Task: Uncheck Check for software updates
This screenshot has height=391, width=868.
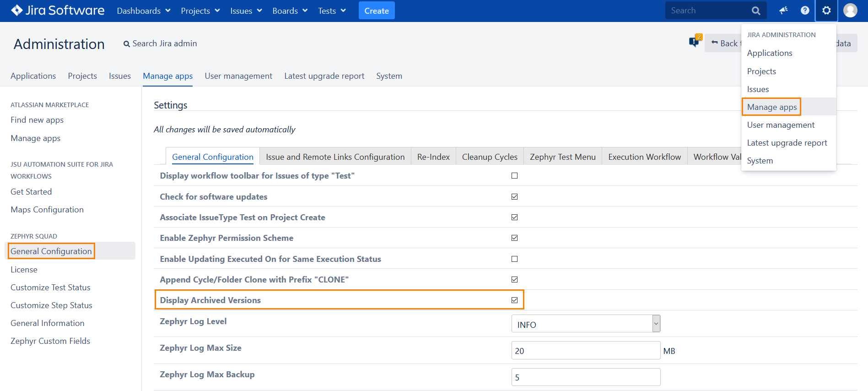Action: pyautogui.click(x=514, y=197)
